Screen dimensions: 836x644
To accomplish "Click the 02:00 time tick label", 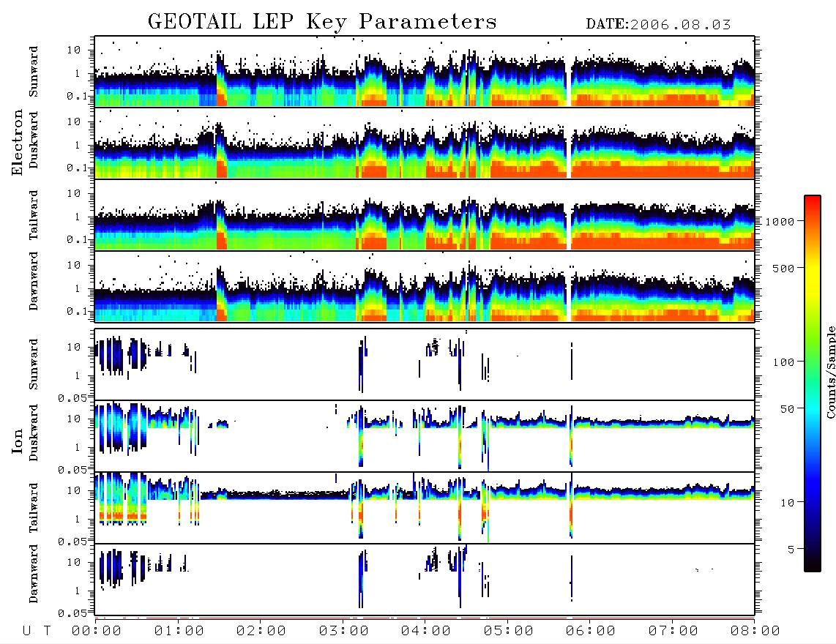I will point(261,631).
